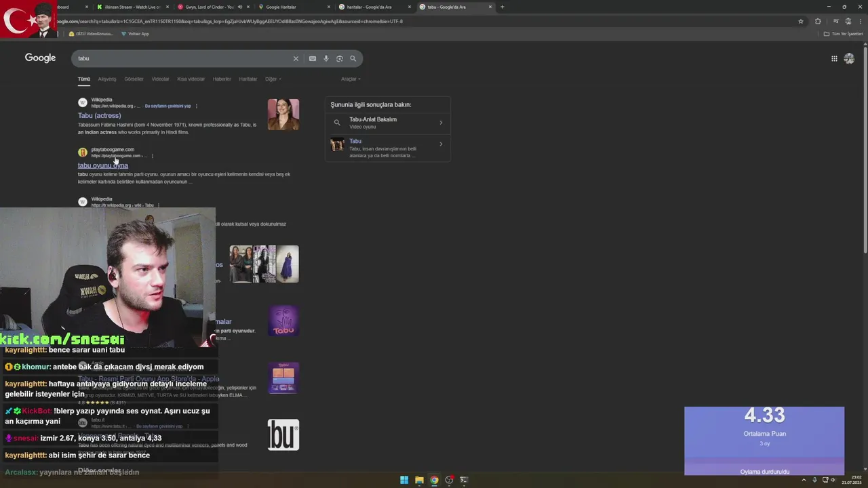Image resolution: width=868 pixels, height=488 pixels.
Task: Open the white 'bu' logo thumbnail
Action: click(283, 435)
